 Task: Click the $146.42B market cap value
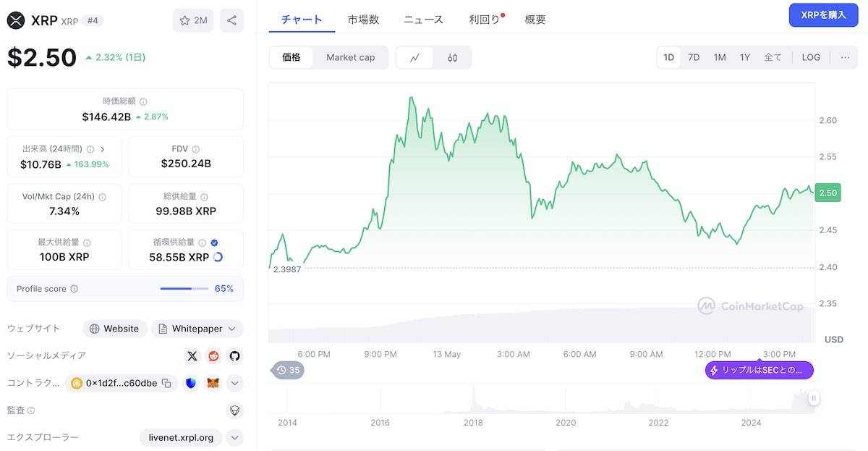106,116
